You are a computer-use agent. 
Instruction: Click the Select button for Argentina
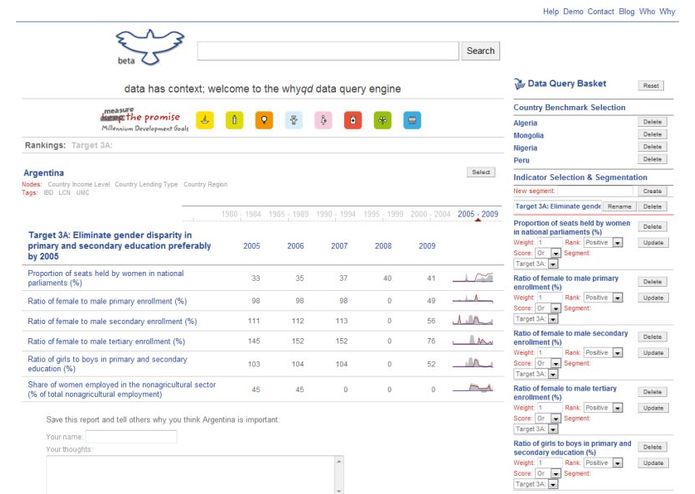481,172
